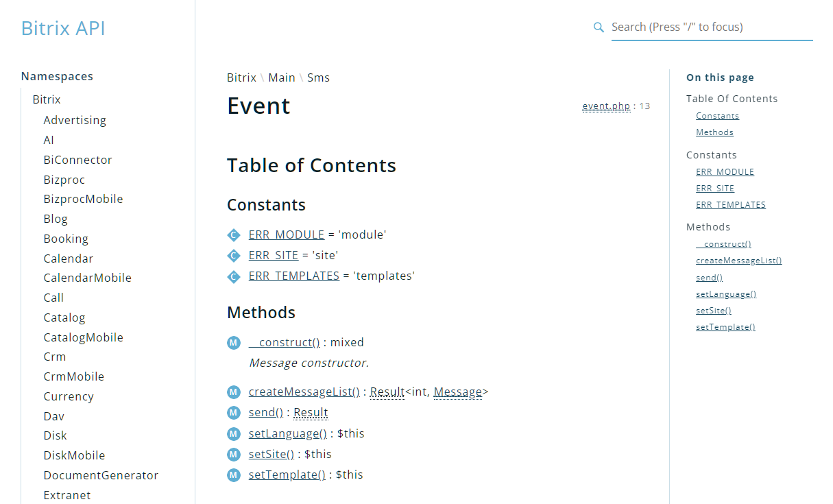The height and width of the screenshot is (504, 833).
Task: Open the event.php source file link
Action: coord(606,106)
